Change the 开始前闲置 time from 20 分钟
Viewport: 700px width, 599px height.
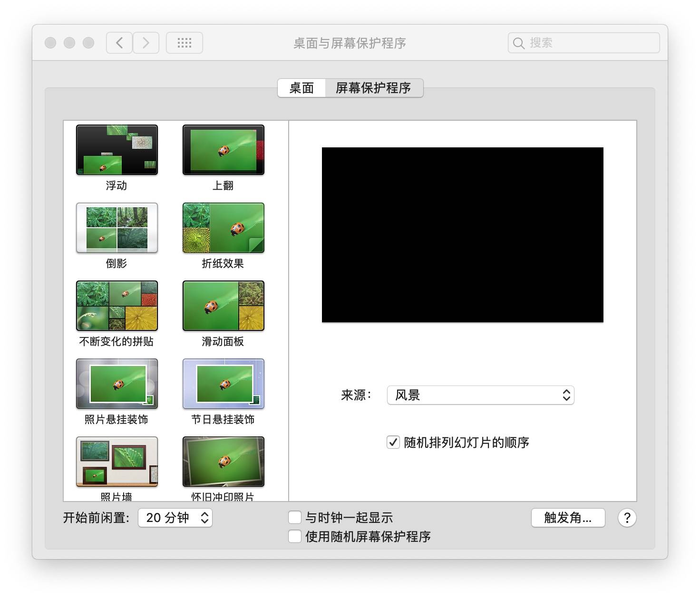pos(175,518)
